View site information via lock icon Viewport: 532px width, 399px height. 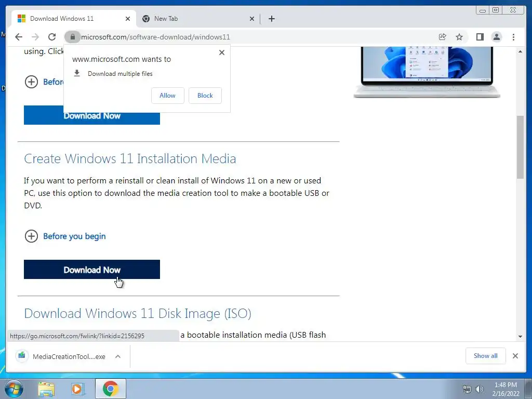[x=72, y=37]
